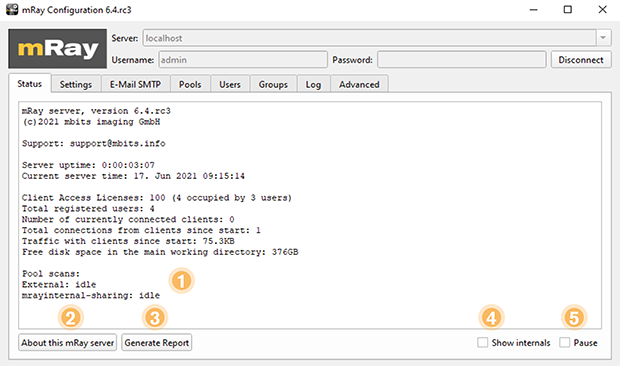620x366 pixels.
Task: Click Number of currently connected clients line
Action: coord(128,219)
